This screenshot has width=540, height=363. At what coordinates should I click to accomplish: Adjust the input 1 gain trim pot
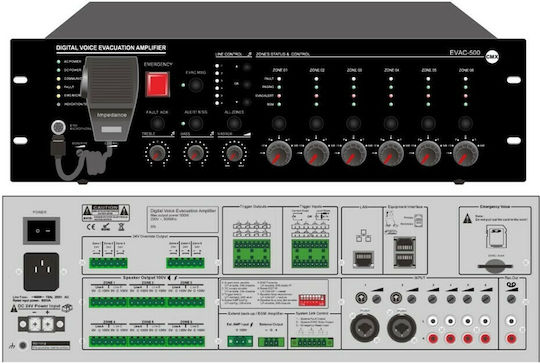point(377,299)
